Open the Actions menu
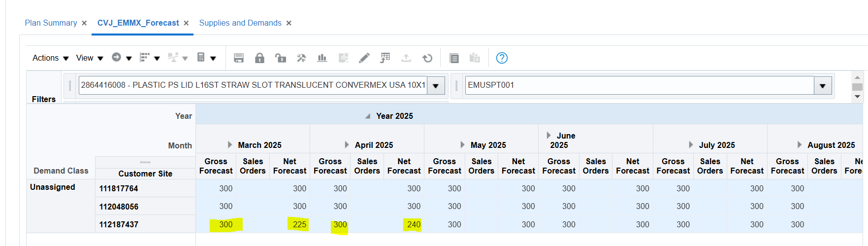Screen dimensions: 868x246 tap(50, 58)
